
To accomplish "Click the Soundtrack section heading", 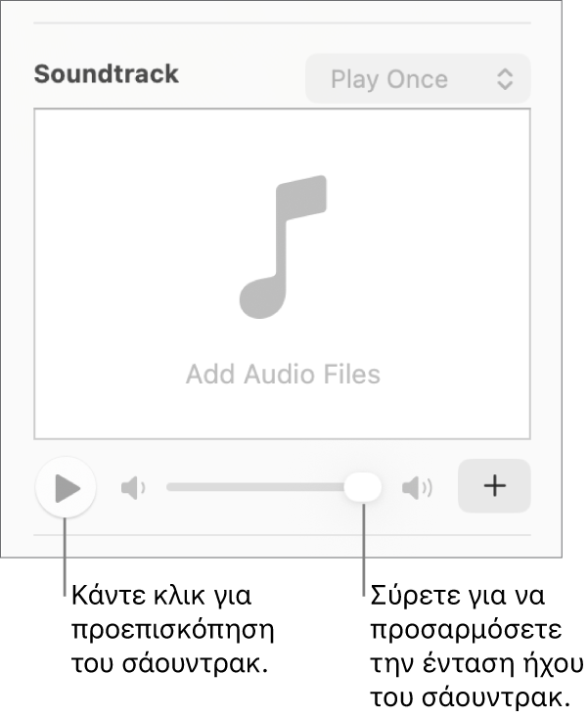I will (106, 74).
